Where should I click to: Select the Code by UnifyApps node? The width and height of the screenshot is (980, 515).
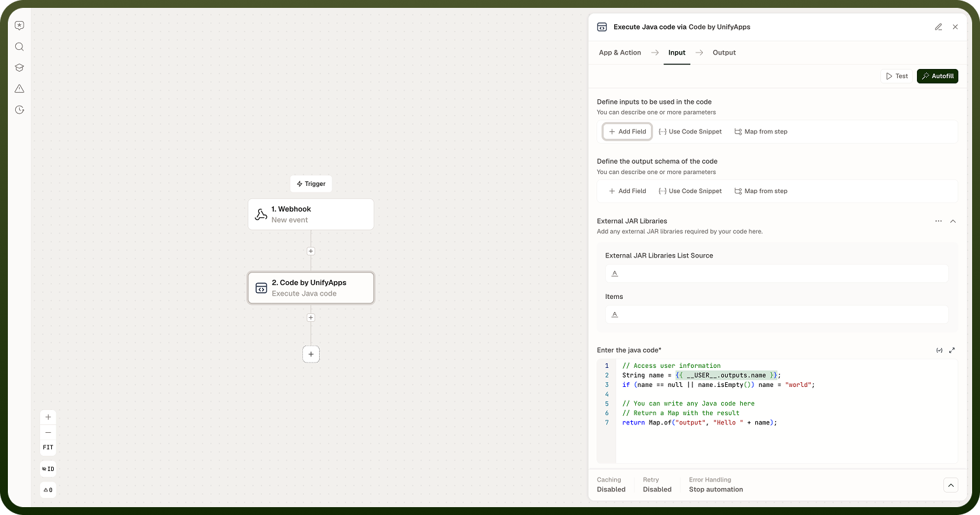pyautogui.click(x=311, y=288)
